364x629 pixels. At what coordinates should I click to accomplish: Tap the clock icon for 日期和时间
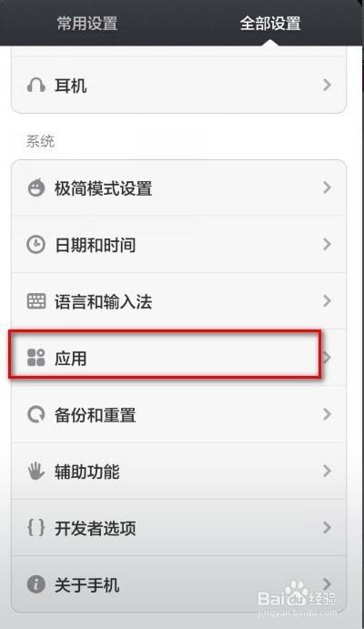35,244
